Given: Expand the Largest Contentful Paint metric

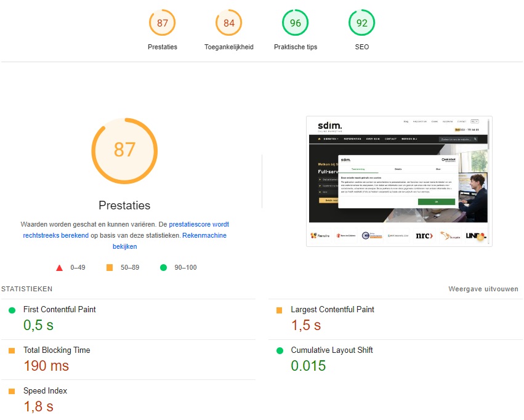Looking at the screenshot, I should 332,310.
